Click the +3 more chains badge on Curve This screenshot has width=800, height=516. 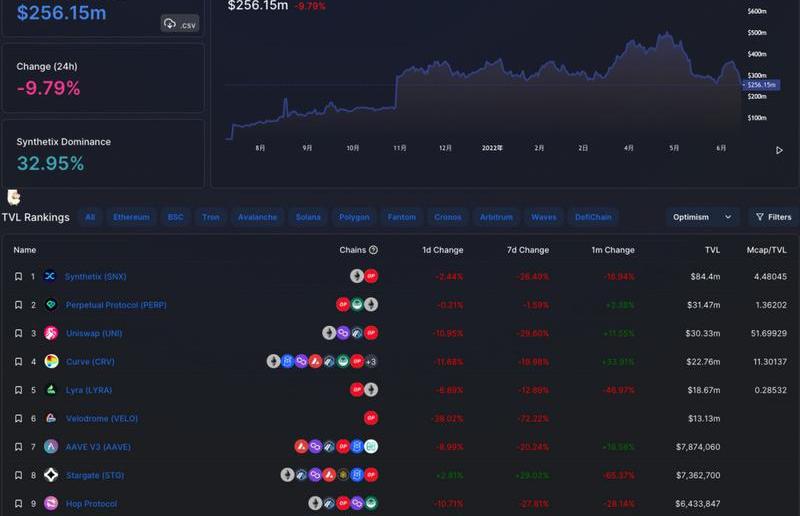coord(371,361)
